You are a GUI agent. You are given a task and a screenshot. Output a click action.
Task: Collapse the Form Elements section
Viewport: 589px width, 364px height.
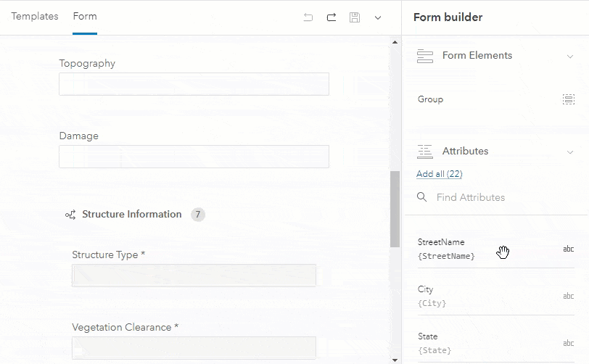click(x=569, y=56)
